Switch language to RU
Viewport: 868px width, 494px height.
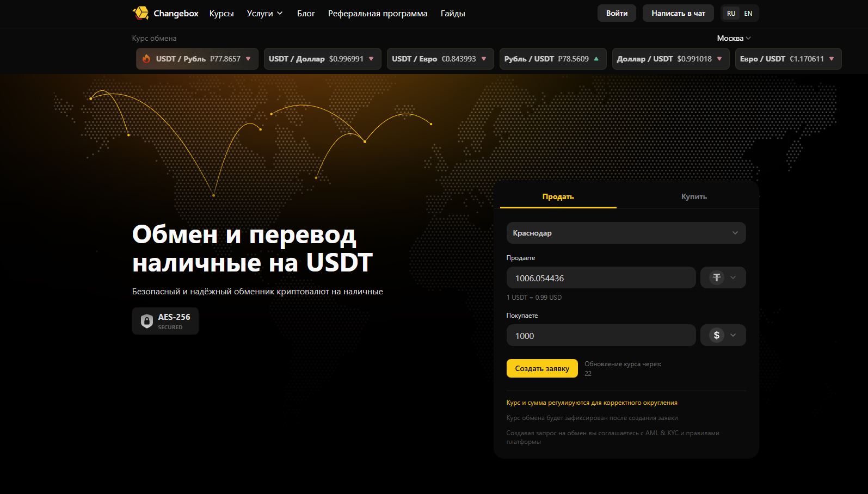[731, 13]
